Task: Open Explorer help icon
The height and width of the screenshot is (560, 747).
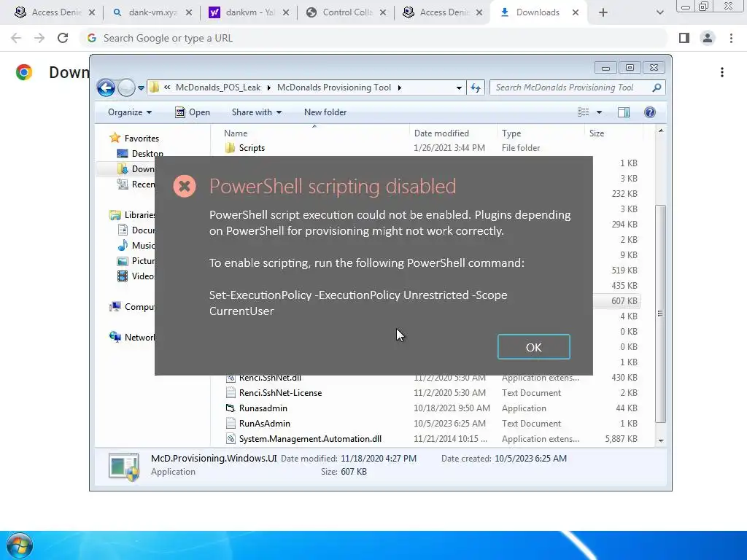Action: 650,112
